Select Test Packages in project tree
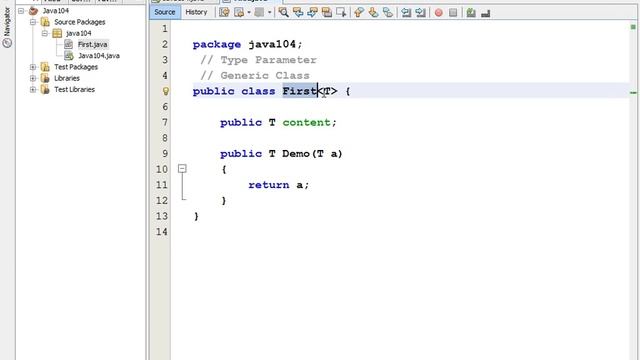640x360 pixels. (x=76, y=67)
